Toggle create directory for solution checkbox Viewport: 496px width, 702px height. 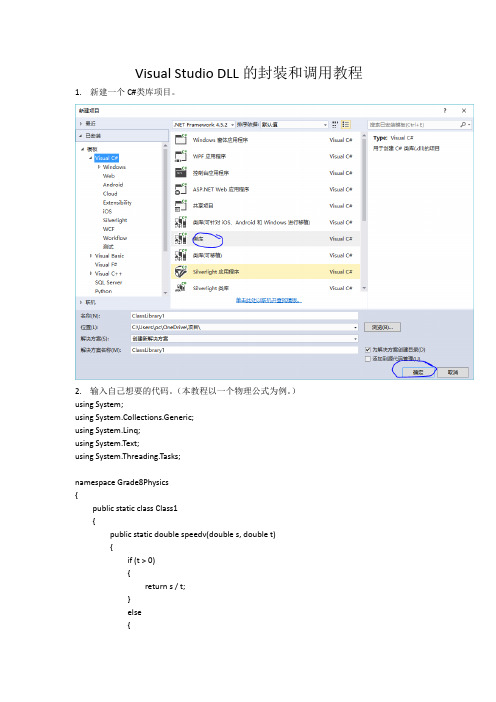[368, 349]
